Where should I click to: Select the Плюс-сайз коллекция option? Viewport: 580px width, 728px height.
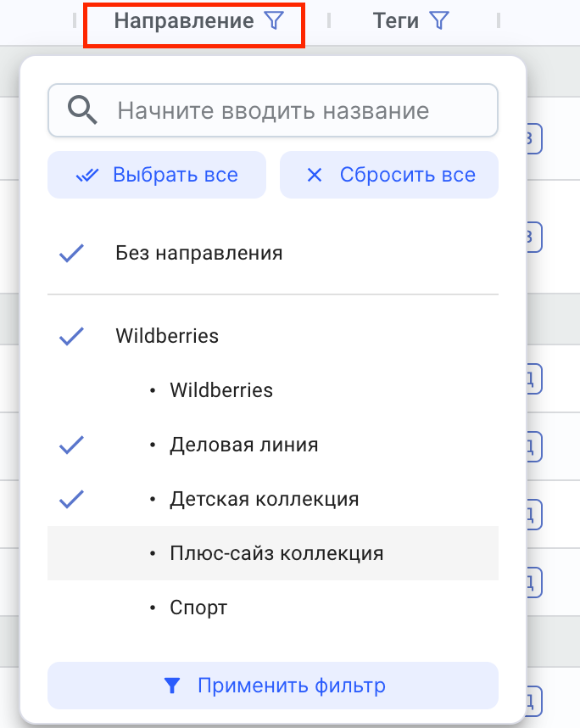click(276, 553)
